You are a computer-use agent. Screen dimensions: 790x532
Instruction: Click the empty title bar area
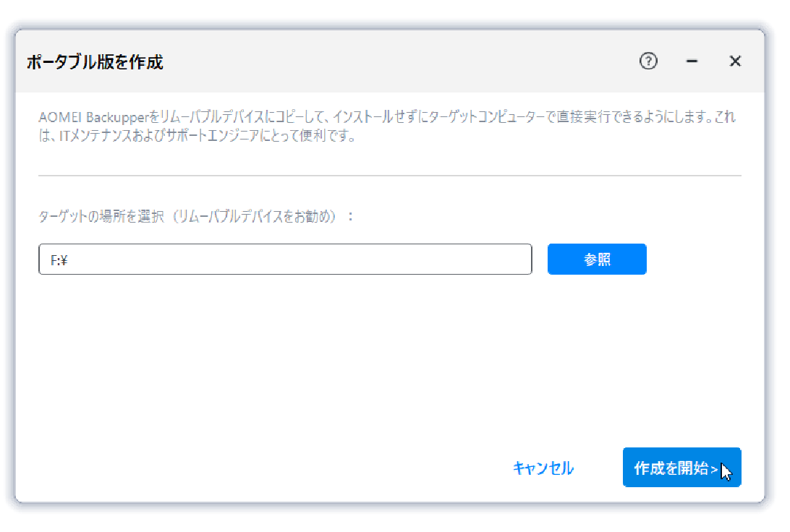(x=398, y=62)
